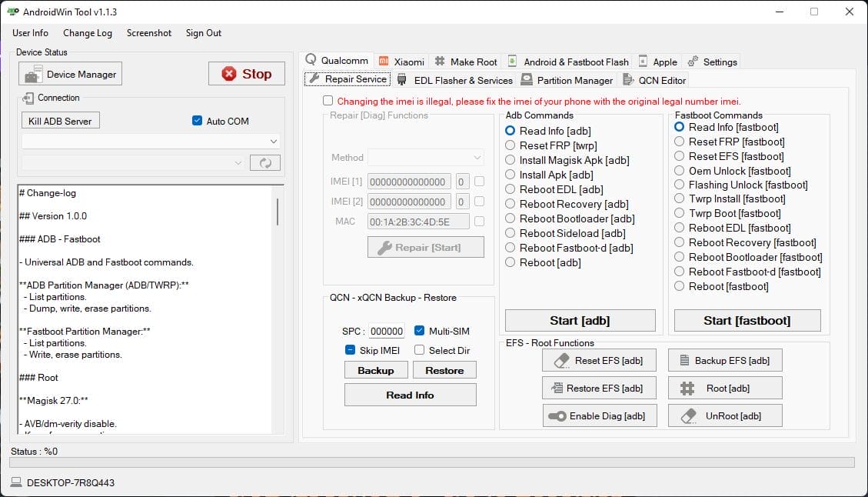Reset EFS via the adb eraser icon

599,359
